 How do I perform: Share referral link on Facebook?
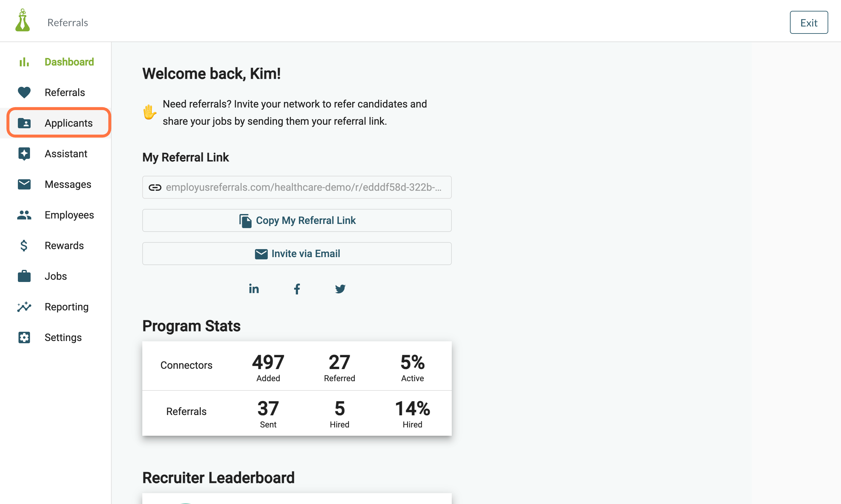click(x=297, y=289)
